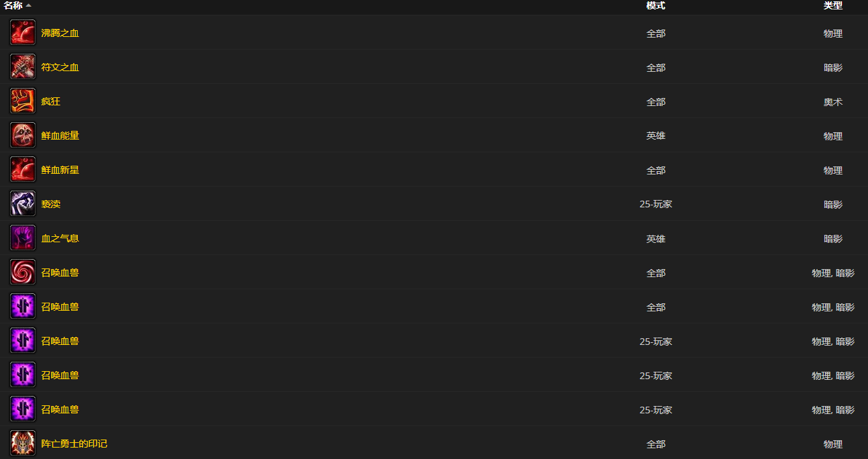Open the 鲜血能量 spell link
The height and width of the screenshot is (459, 868).
pos(60,136)
